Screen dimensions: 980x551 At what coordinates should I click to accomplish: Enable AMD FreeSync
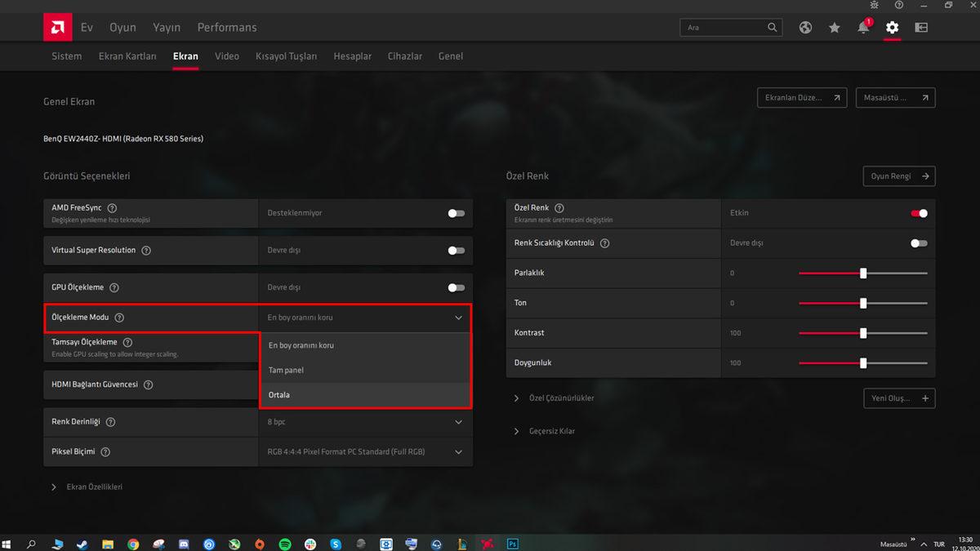point(455,213)
